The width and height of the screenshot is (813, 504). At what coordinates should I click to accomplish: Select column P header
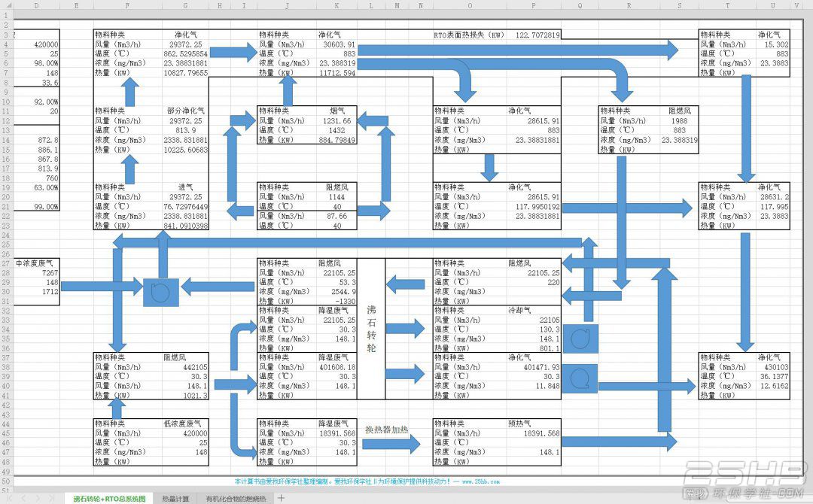[x=534, y=6]
